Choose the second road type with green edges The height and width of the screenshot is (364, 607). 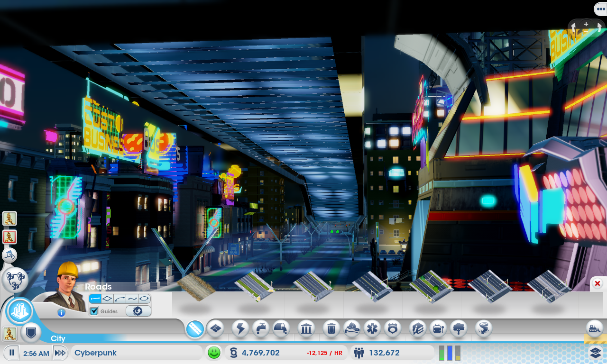coord(255,286)
